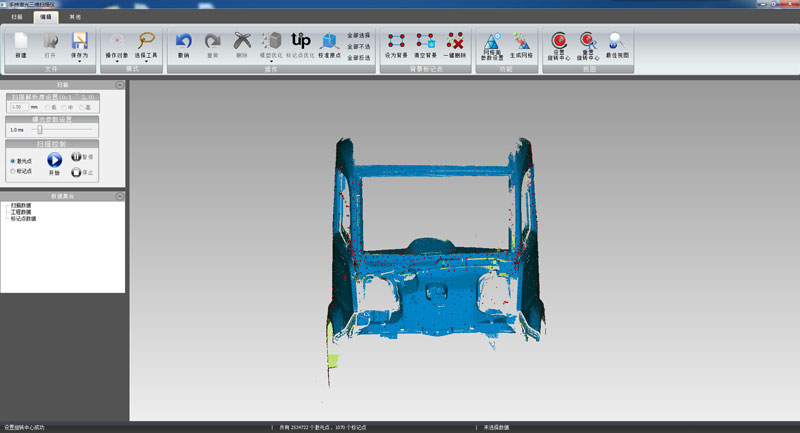Select the 激光点 radio button

tap(12, 160)
